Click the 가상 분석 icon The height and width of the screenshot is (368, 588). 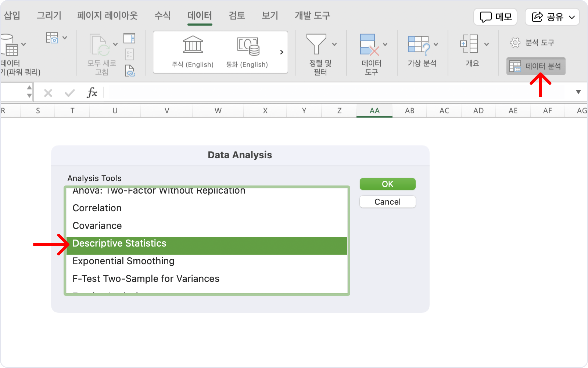419,45
